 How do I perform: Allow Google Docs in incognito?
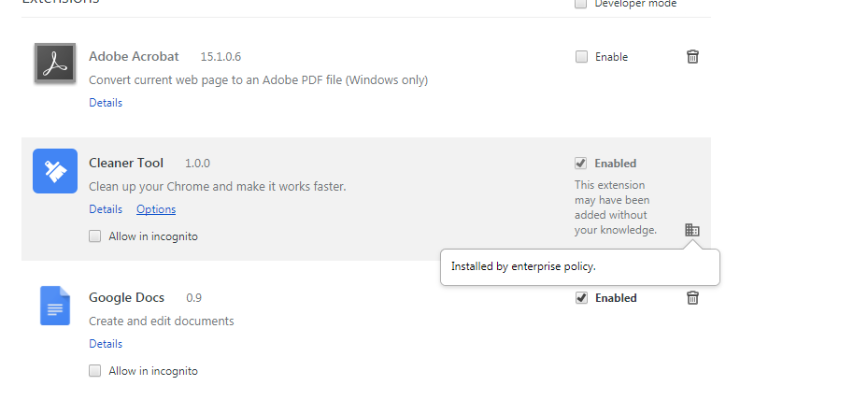[x=95, y=371]
